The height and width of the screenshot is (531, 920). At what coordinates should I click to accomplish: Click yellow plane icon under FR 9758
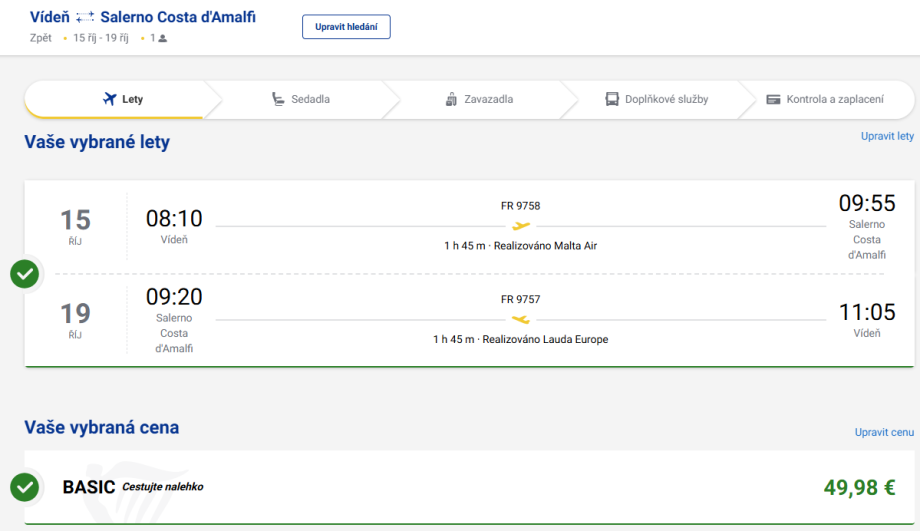click(521, 226)
